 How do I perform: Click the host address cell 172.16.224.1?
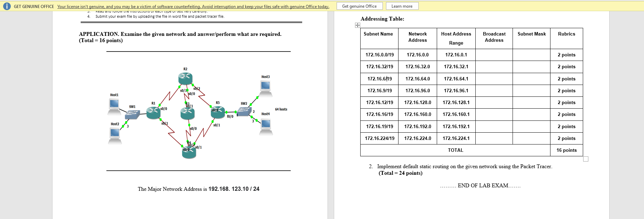[x=456, y=139]
